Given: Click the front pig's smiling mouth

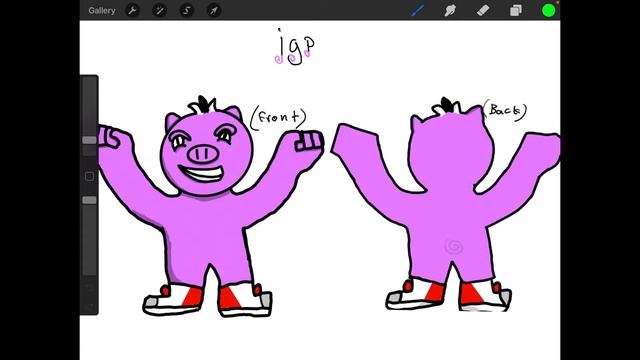Looking at the screenshot, I should 201,173.
